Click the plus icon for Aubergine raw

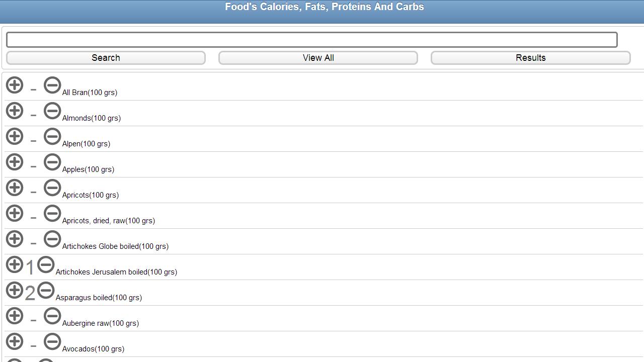tap(15, 316)
